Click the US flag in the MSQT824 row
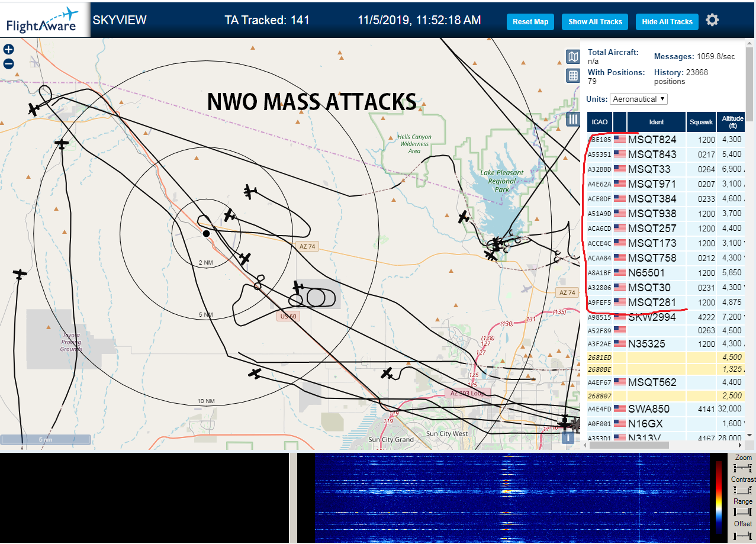 point(620,140)
